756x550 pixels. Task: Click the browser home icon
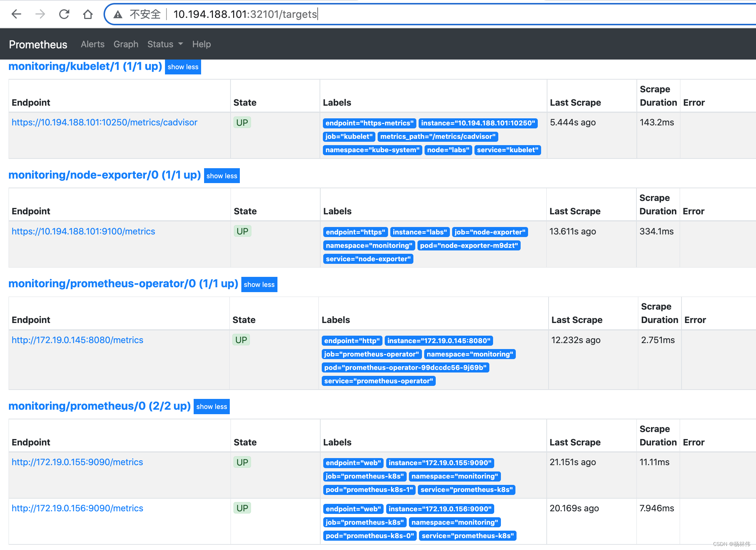[x=88, y=14]
